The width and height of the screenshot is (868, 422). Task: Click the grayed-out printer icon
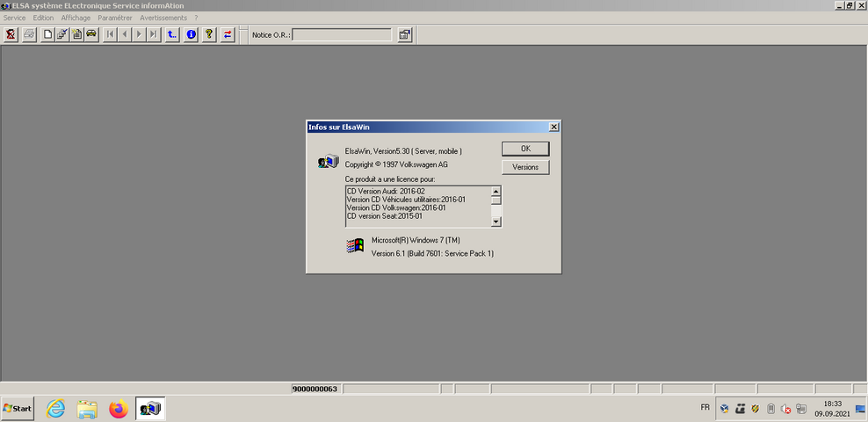(x=29, y=34)
